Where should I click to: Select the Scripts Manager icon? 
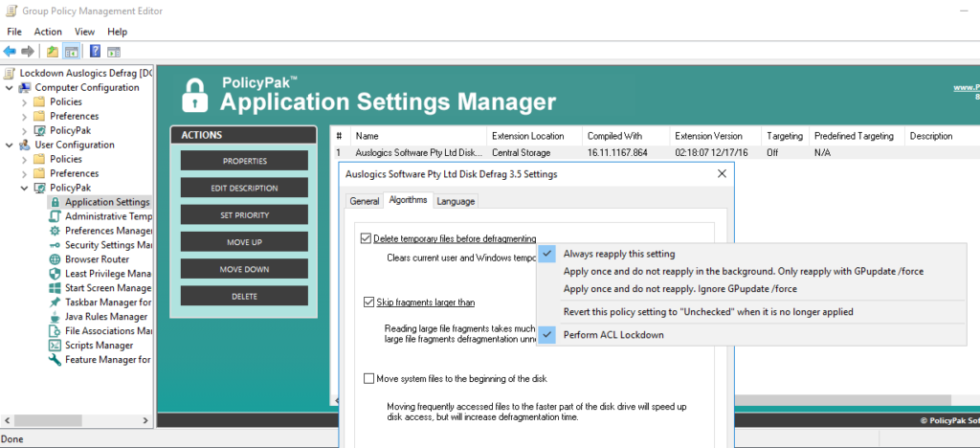pyautogui.click(x=55, y=345)
